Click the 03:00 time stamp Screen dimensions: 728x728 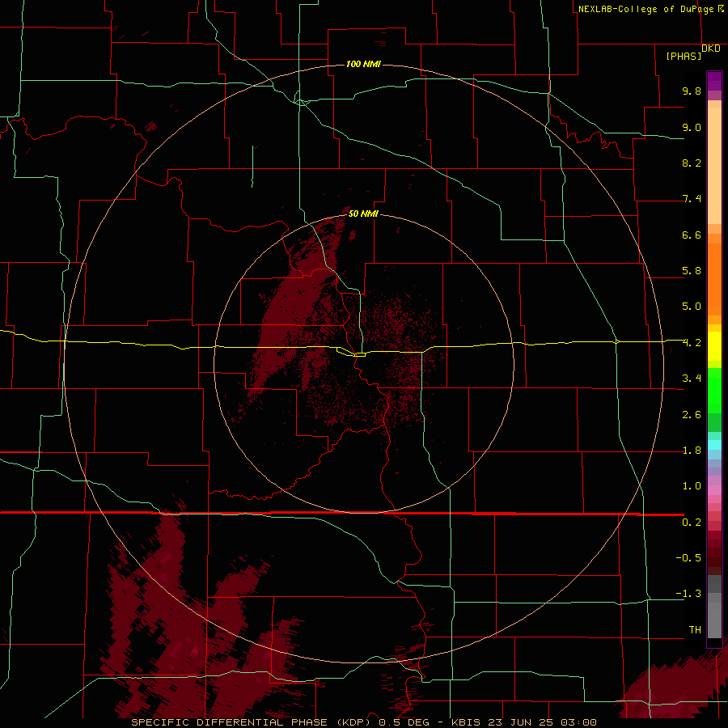tap(578, 722)
